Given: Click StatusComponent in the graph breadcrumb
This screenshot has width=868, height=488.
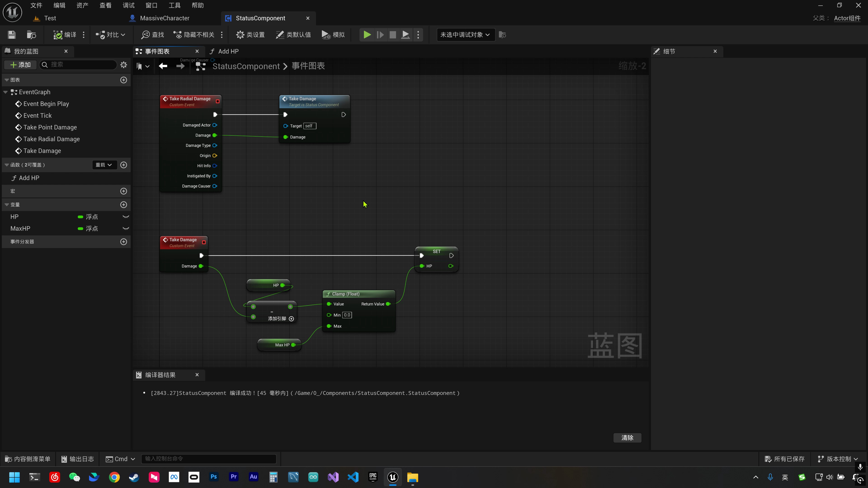Looking at the screenshot, I should (x=246, y=66).
